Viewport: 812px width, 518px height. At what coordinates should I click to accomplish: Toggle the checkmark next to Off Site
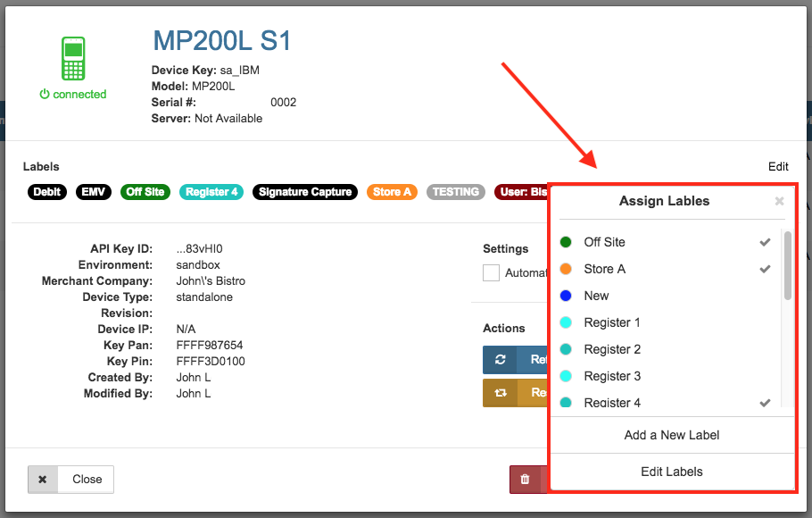coord(765,241)
